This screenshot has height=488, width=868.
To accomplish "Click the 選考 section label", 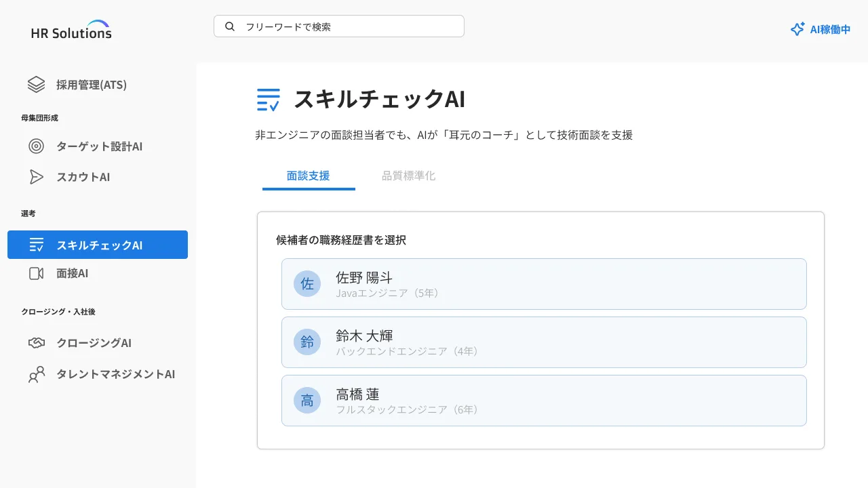I will pos(28,213).
